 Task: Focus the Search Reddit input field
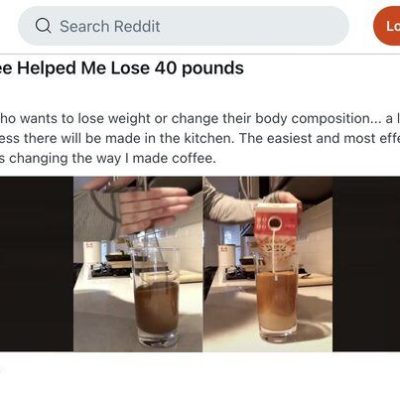pyautogui.click(x=183, y=26)
